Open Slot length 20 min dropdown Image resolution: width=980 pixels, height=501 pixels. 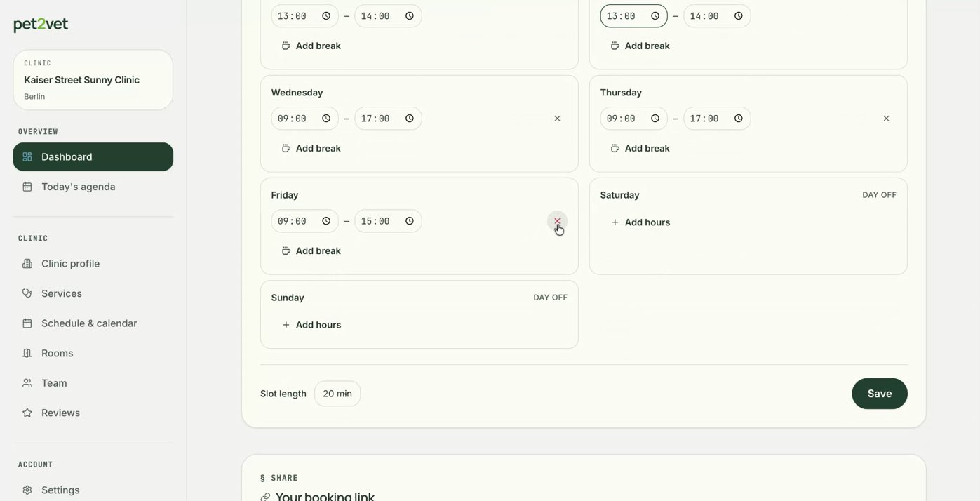coord(337,394)
